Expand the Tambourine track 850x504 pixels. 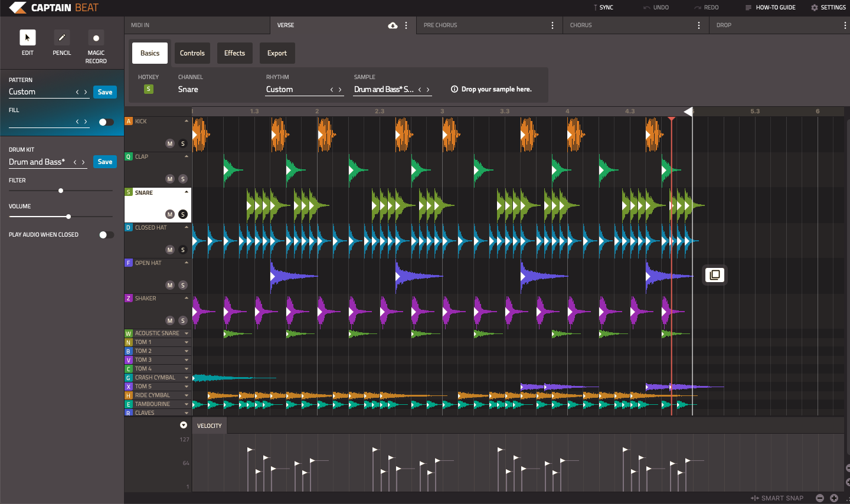pos(187,404)
